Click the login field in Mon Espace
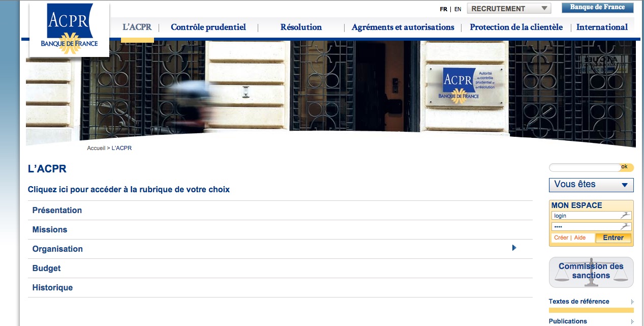The width and height of the screenshot is (644, 326). point(591,216)
